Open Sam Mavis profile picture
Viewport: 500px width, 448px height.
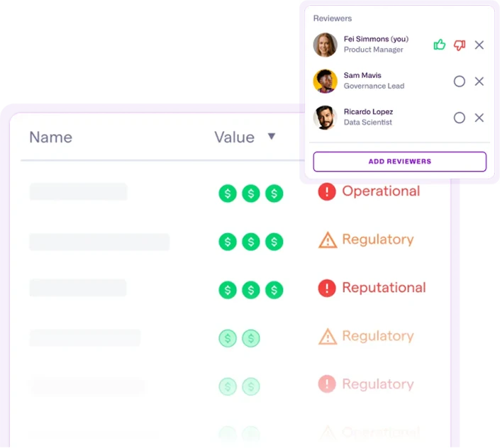click(x=326, y=82)
